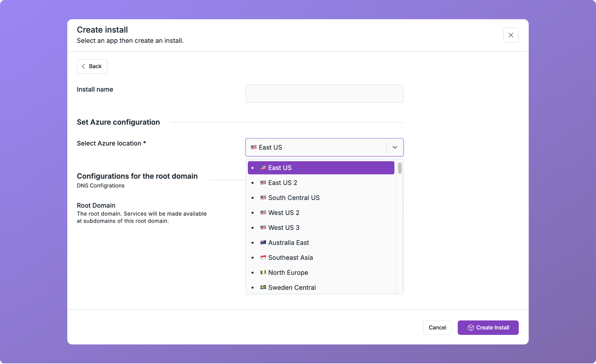The image size is (596, 364).
Task: Click the Configurations for the root domain heading
Action: click(x=137, y=176)
